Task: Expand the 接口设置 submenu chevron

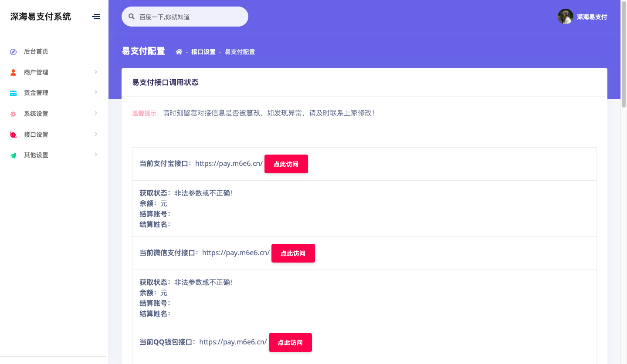Action: [96, 134]
